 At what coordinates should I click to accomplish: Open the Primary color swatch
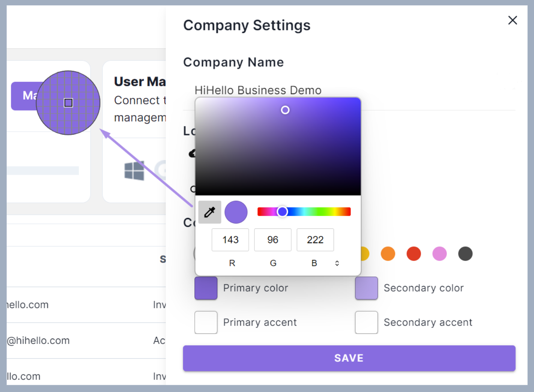206,288
